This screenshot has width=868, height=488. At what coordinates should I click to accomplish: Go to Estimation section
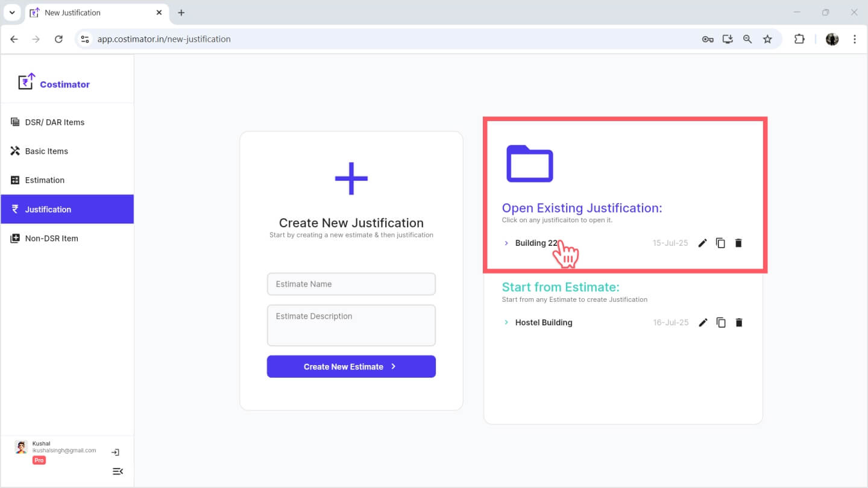[x=67, y=180]
